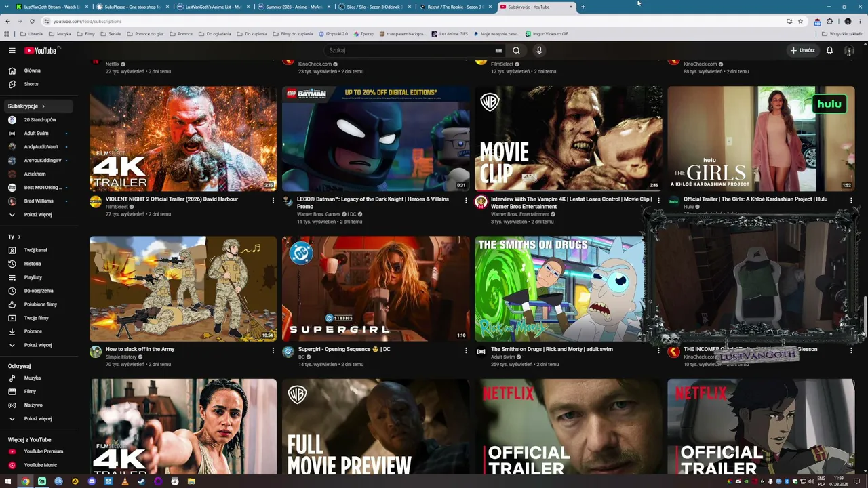
Task: Open YouTube notifications bell
Action: click(x=829, y=50)
